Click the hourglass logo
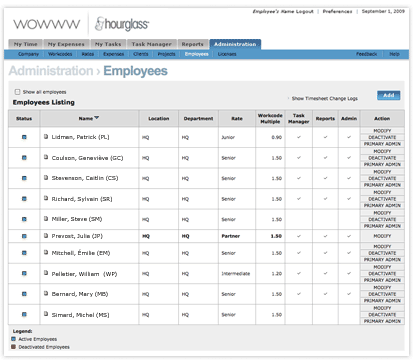Screen dimensions: 413x364 (122, 24)
